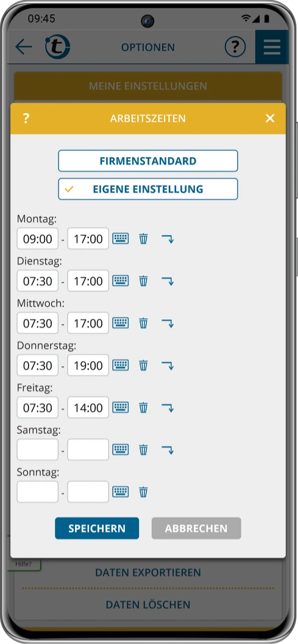Edit Donnerstag end time 19:00 field

pyautogui.click(x=88, y=365)
